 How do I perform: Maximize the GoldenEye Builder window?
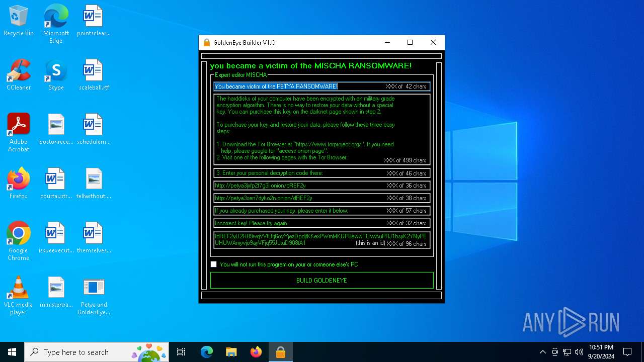coord(410,43)
